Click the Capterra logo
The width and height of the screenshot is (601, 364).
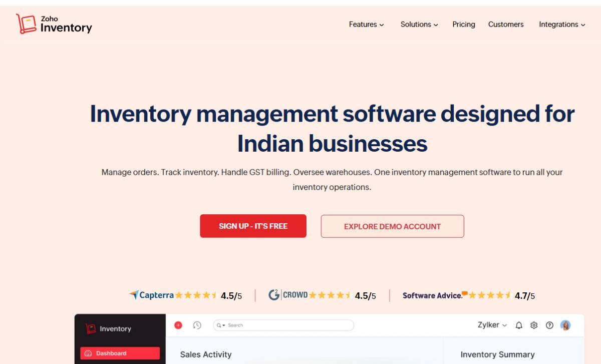(x=151, y=295)
